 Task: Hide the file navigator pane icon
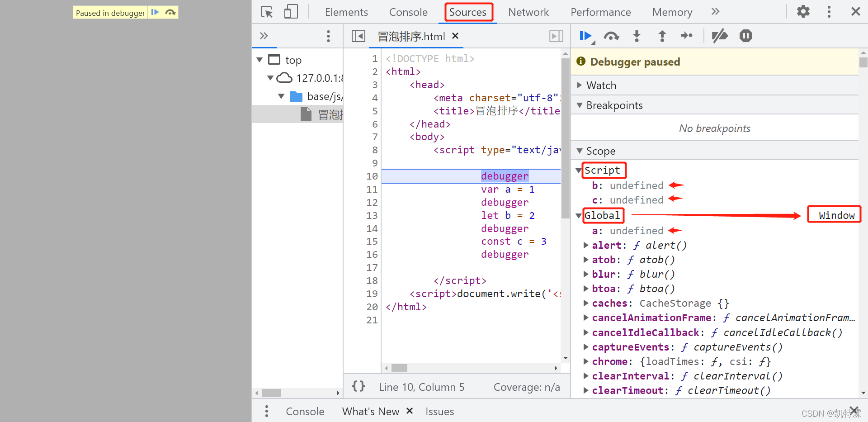(359, 36)
